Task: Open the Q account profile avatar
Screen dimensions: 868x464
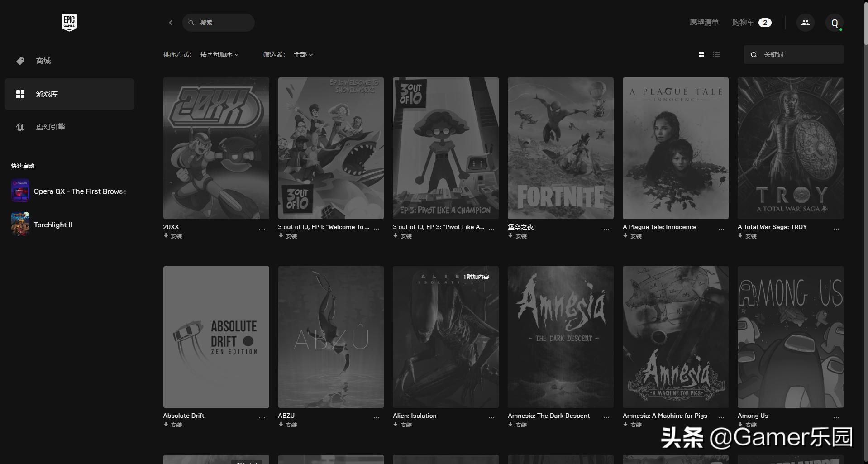Action: (x=834, y=23)
